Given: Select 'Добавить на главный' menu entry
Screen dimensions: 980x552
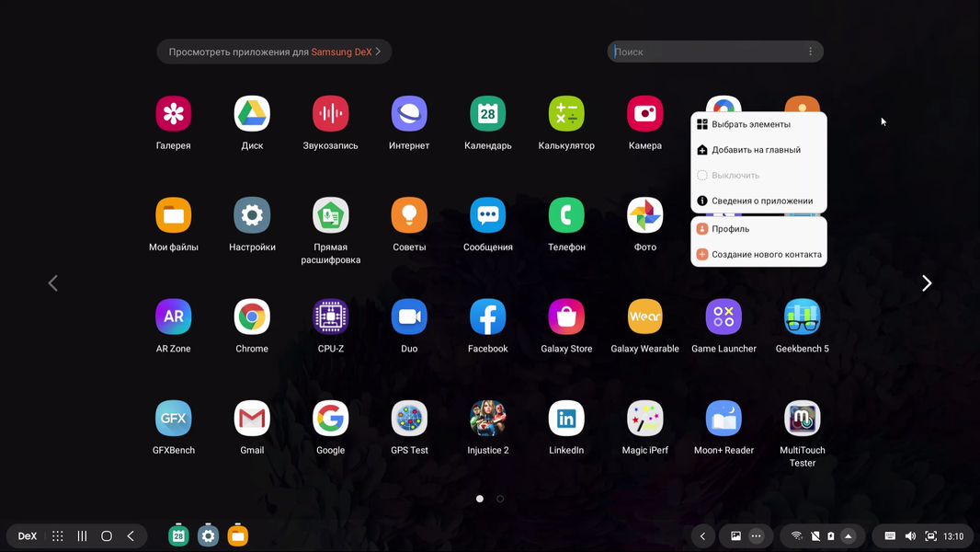Looking at the screenshot, I should 758,150.
